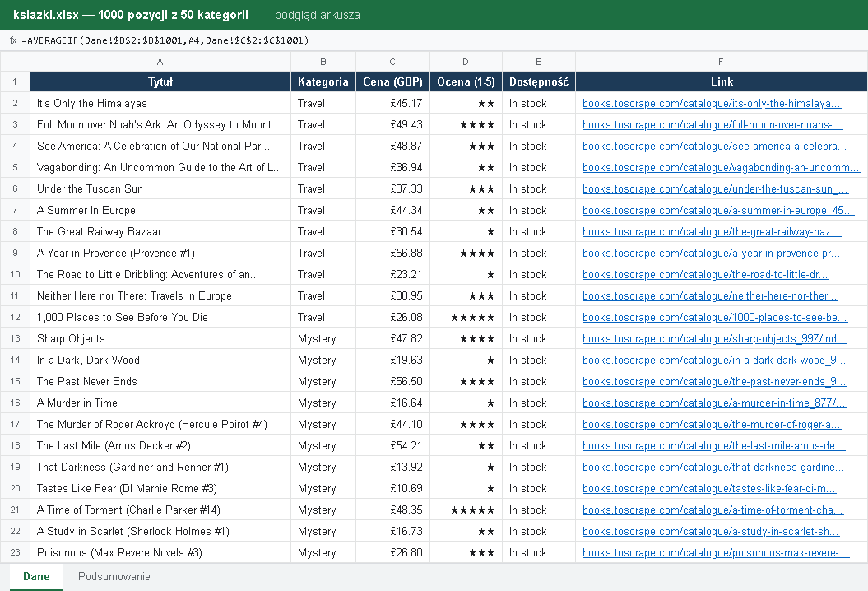Image resolution: width=868 pixels, height=591 pixels.
Task: Follow the see-america-a-celebra link
Action: (715, 147)
